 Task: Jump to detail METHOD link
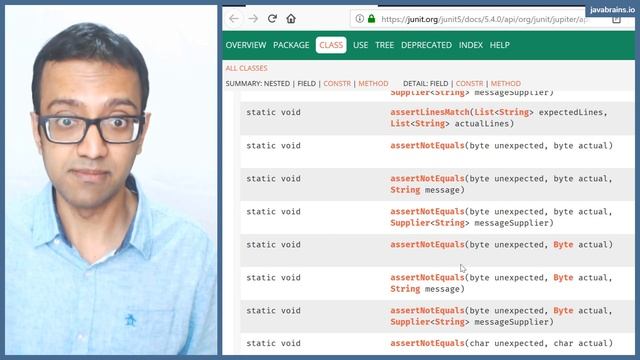point(506,83)
